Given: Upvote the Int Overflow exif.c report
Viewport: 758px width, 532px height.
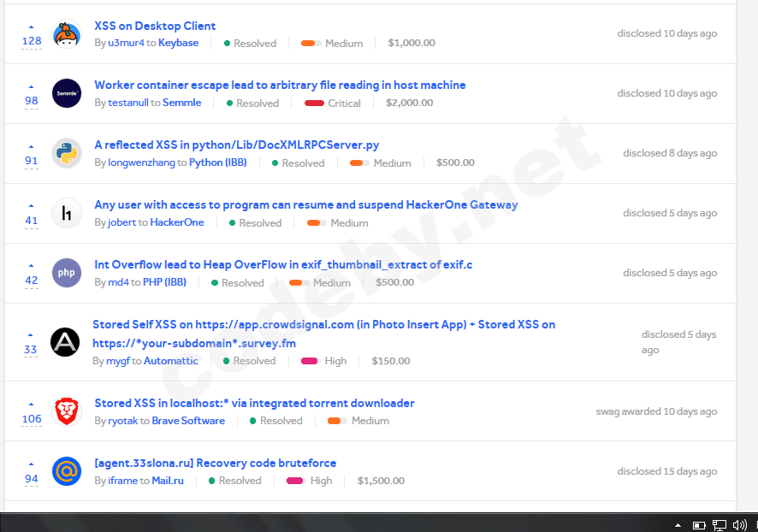Looking at the screenshot, I should click(32, 266).
